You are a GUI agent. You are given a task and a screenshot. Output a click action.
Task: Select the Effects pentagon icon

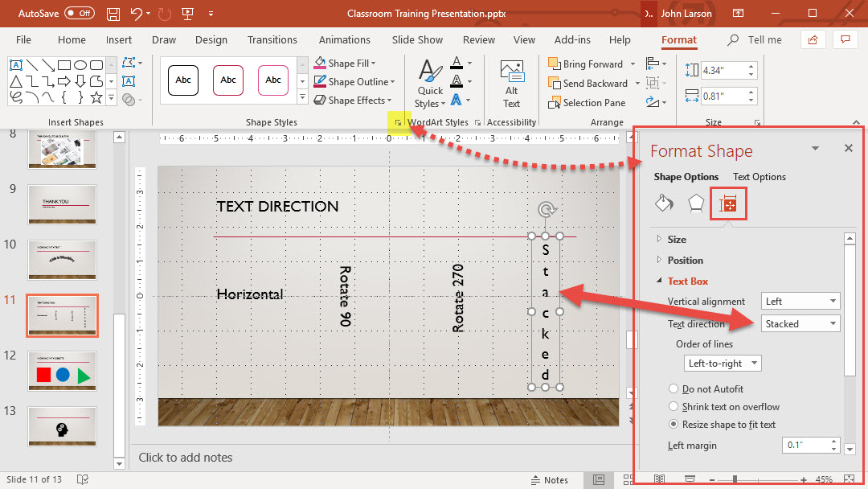click(x=696, y=203)
